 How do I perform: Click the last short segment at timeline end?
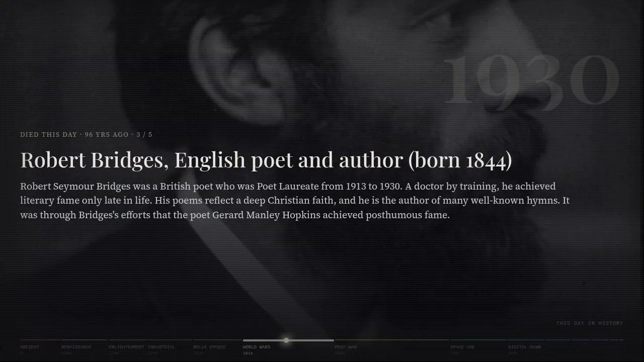pos(622,340)
